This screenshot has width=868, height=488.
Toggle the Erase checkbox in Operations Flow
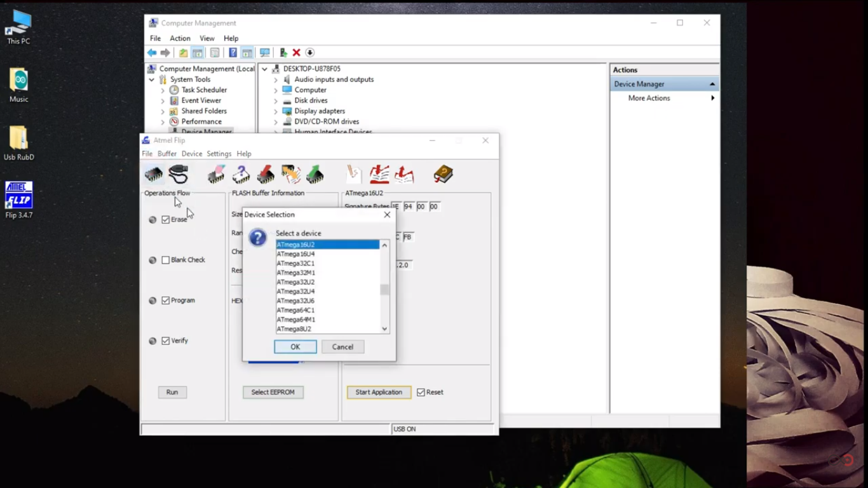(166, 220)
